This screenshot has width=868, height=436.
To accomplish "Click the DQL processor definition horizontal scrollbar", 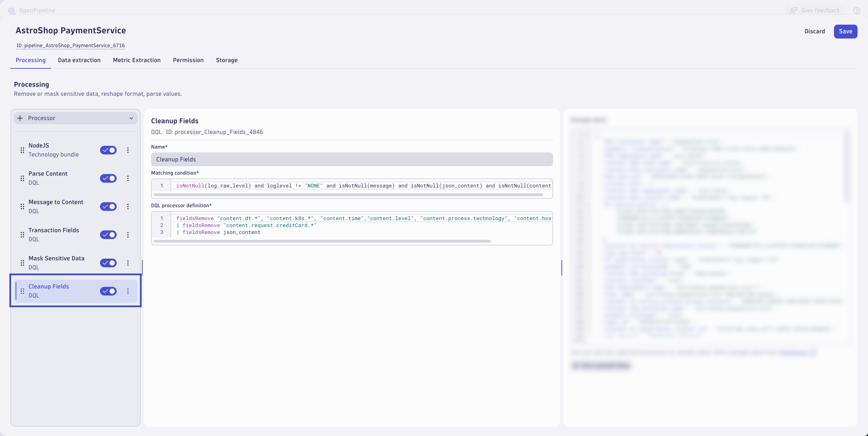I will click(x=322, y=241).
